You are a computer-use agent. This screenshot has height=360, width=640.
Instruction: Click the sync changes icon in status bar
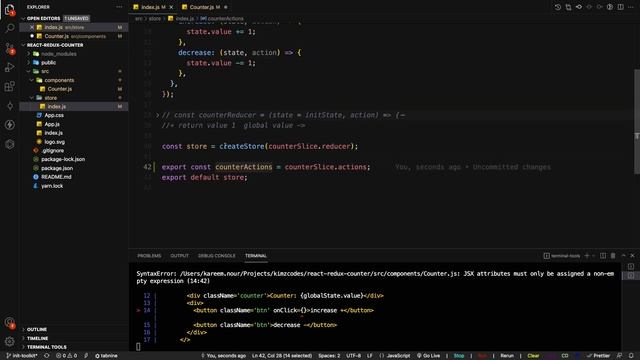pos(47,356)
